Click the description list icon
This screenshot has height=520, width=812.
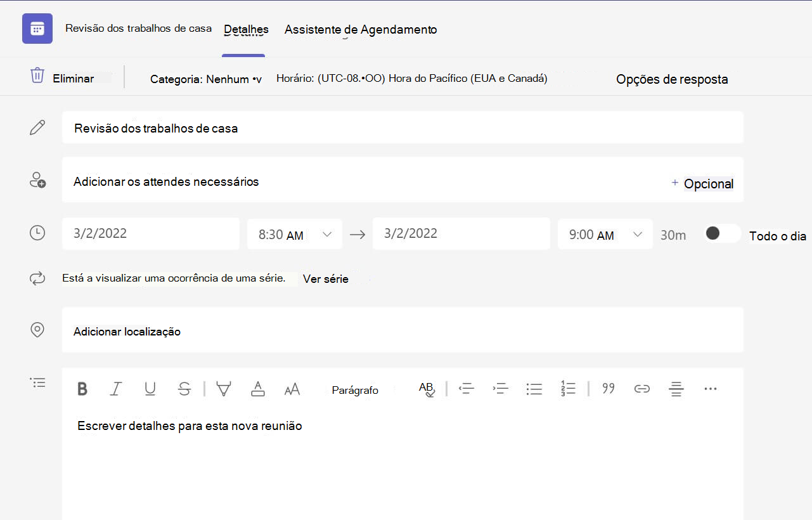[37, 382]
